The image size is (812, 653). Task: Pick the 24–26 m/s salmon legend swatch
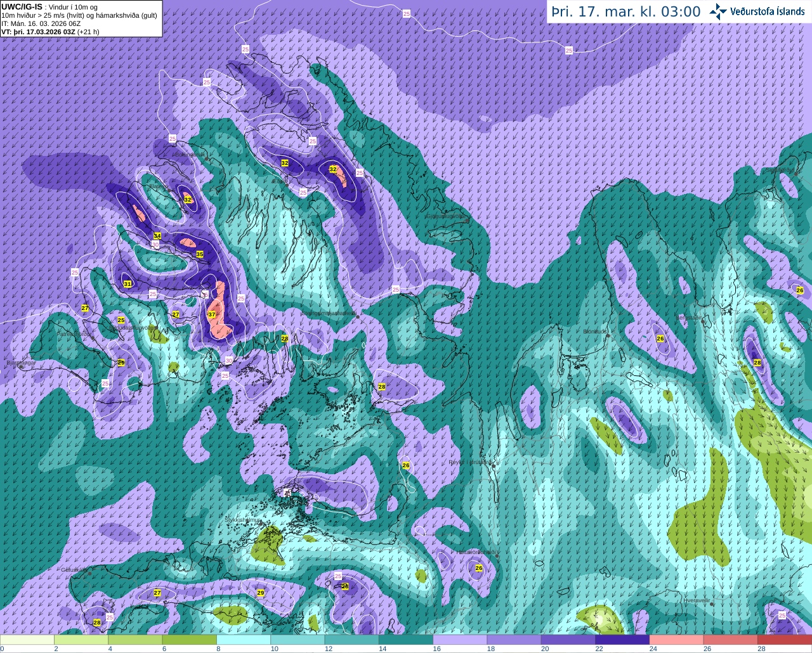point(677,639)
